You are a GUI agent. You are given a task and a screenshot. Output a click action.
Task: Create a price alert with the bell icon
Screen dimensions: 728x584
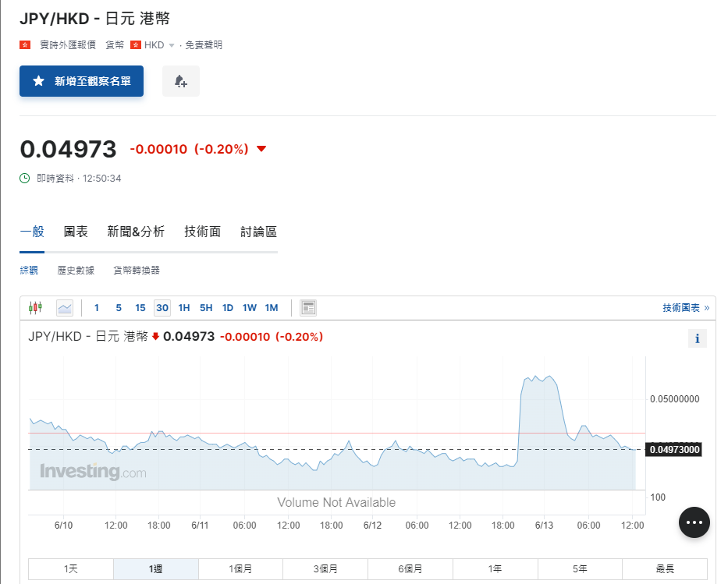point(180,81)
